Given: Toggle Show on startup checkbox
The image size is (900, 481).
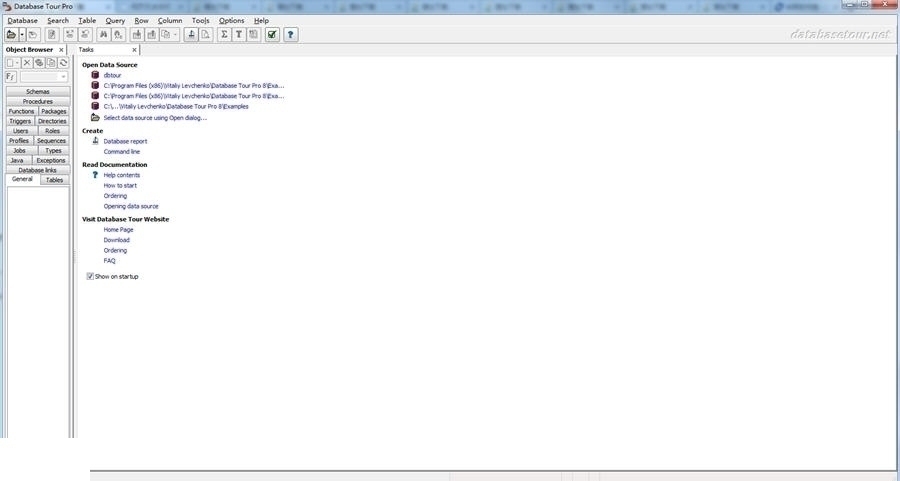Looking at the screenshot, I should [x=90, y=276].
